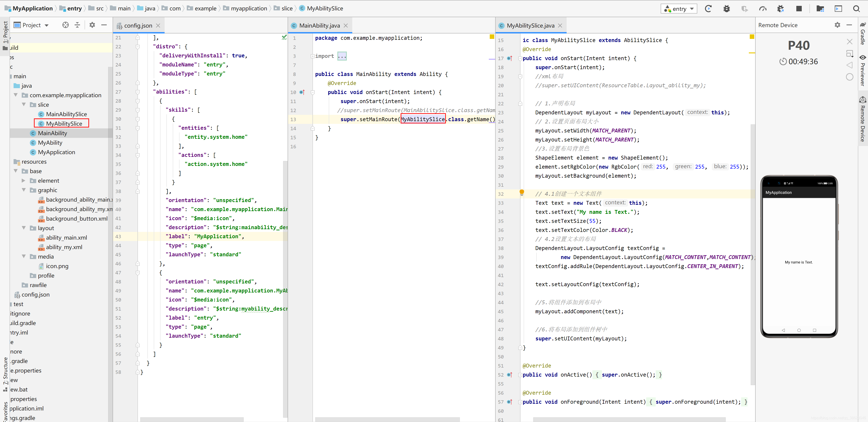The image size is (868, 422).
Task: Open the Project Structure icon in toolbar
Action: (820, 9)
